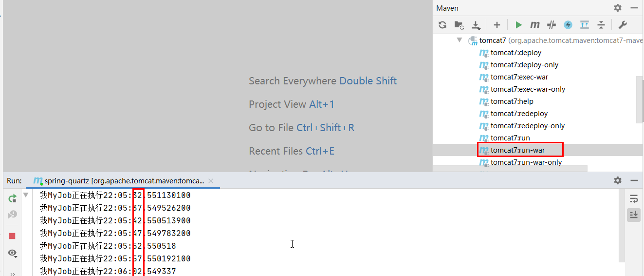The width and height of the screenshot is (644, 276).
Task: Select tomcat7:run-war goal
Action: [x=517, y=150]
